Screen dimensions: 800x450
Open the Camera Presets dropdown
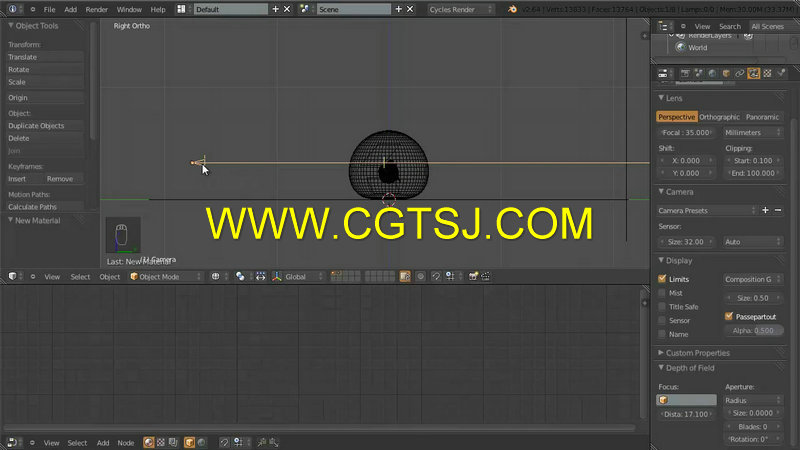tap(707, 210)
